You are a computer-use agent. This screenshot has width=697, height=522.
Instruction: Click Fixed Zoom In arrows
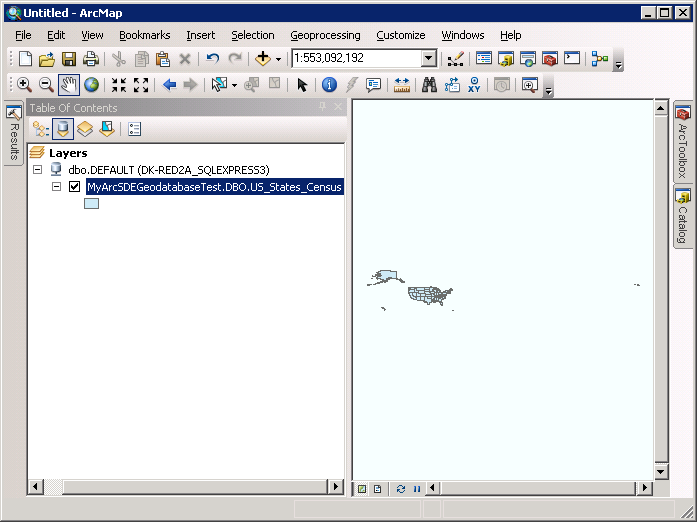119,84
